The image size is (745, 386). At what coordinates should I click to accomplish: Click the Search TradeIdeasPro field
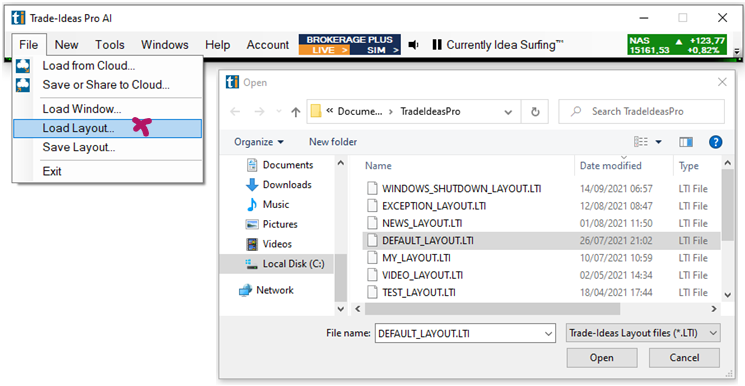point(641,112)
